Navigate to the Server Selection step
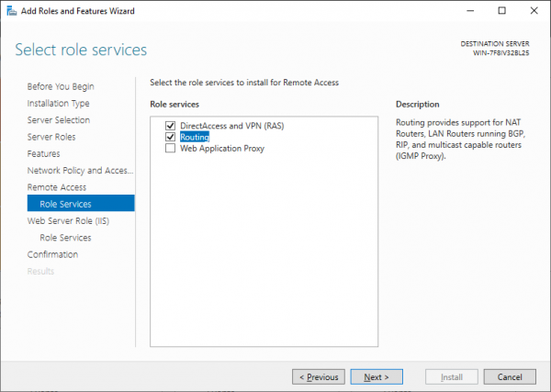This screenshot has height=392, width=551. (x=59, y=120)
